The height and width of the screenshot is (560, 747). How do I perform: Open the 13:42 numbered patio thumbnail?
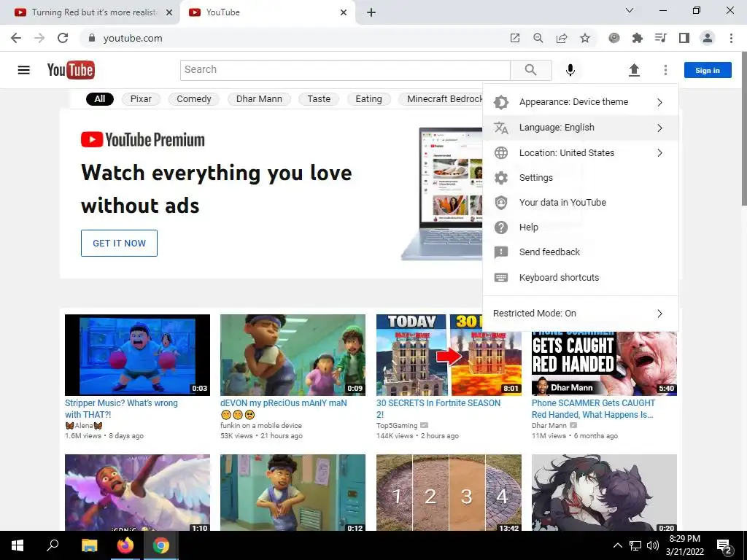(449, 492)
